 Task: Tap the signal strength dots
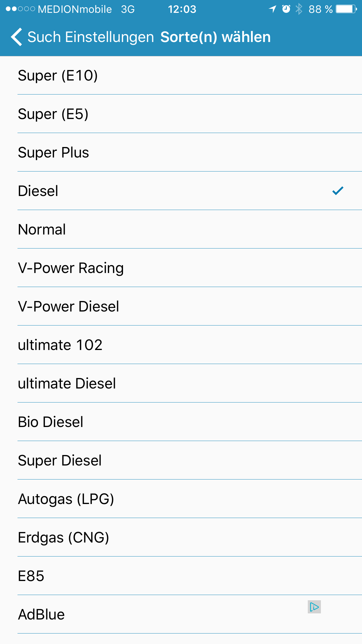click(x=20, y=9)
